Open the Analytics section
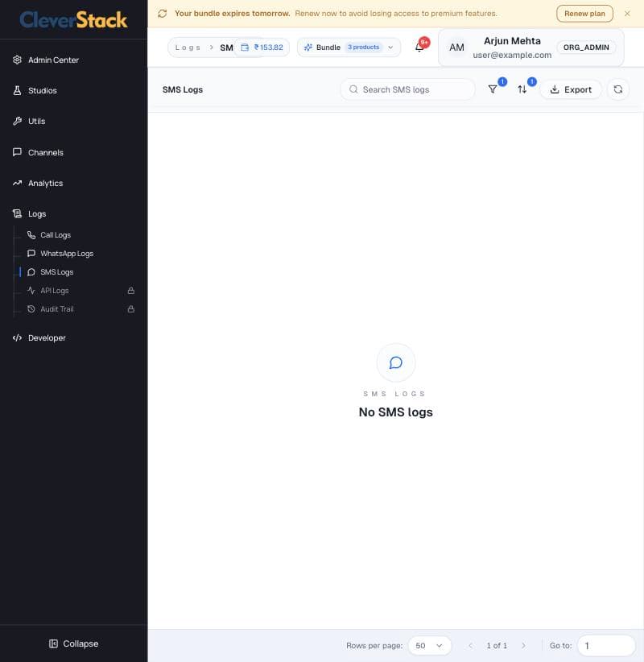The height and width of the screenshot is (662, 644). point(73,184)
